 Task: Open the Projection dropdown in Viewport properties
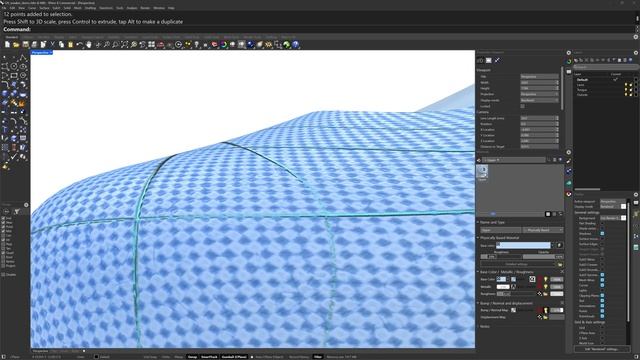(539, 94)
